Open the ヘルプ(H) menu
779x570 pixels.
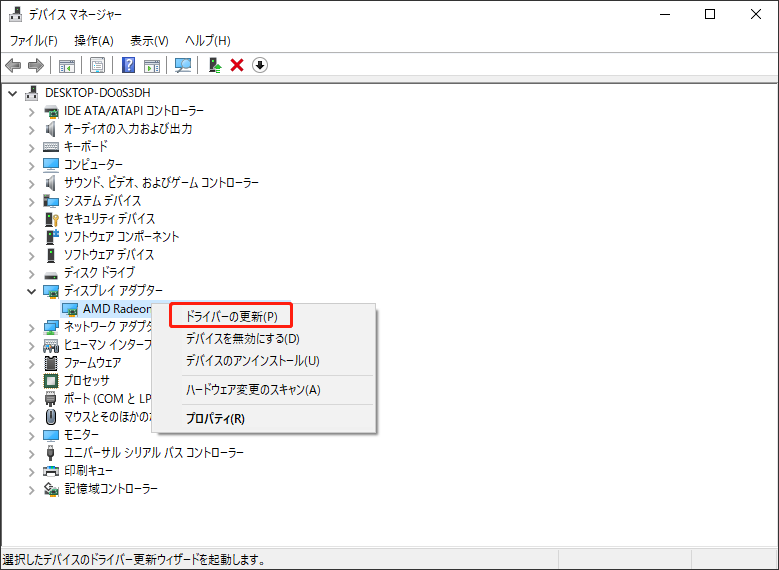coord(208,40)
